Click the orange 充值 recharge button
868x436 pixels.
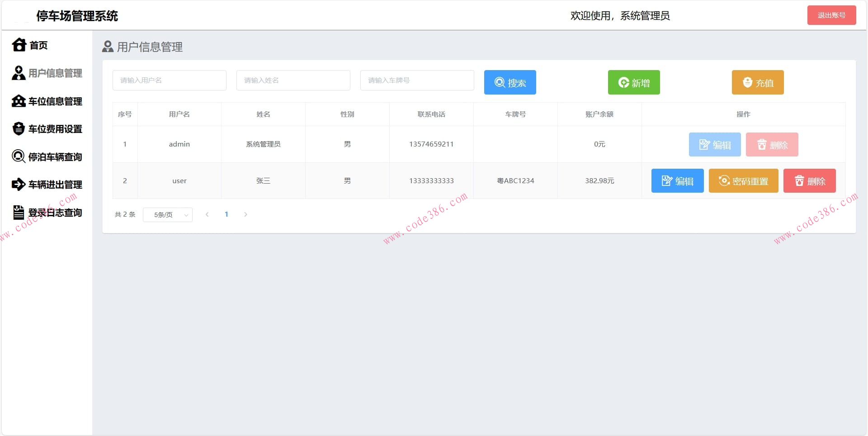[x=758, y=82]
